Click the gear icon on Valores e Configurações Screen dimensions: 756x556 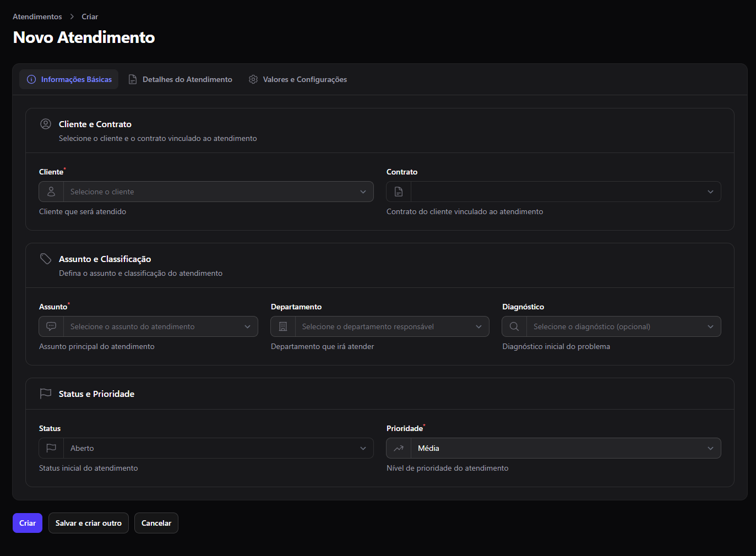click(253, 79)
